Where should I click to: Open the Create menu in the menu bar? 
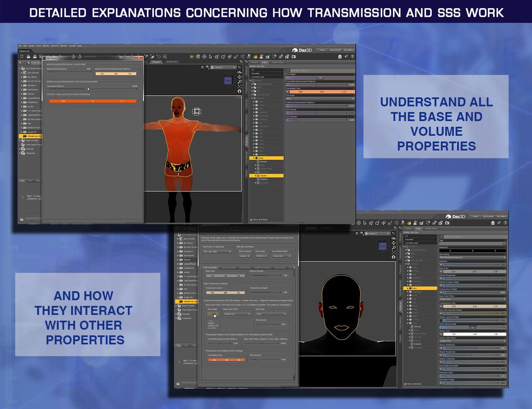click(31, 46)
